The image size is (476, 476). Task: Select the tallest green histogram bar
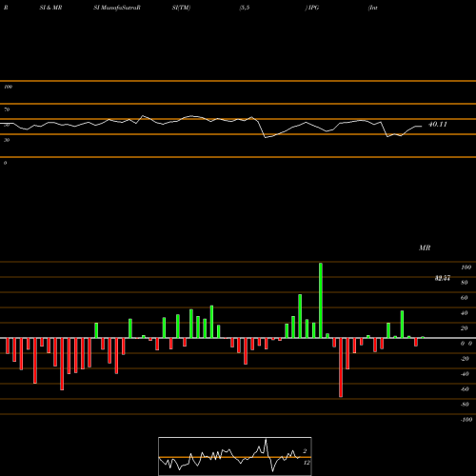tap(321, 300)
